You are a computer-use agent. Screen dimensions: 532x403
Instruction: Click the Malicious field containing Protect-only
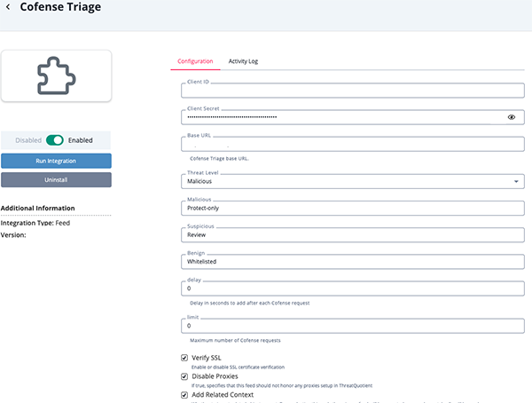click(352, 209)
